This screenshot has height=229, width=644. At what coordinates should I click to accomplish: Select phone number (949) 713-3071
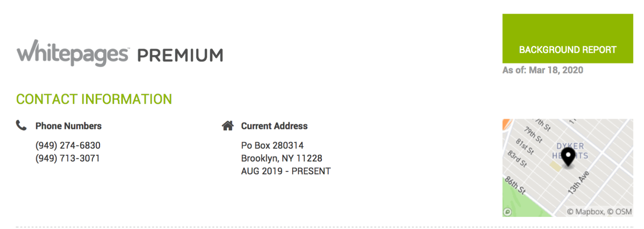(68, 158)
